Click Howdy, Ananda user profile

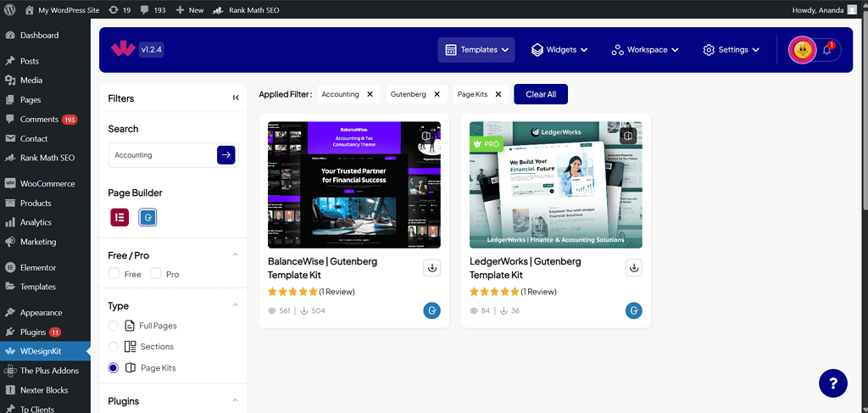coord(824,10)
